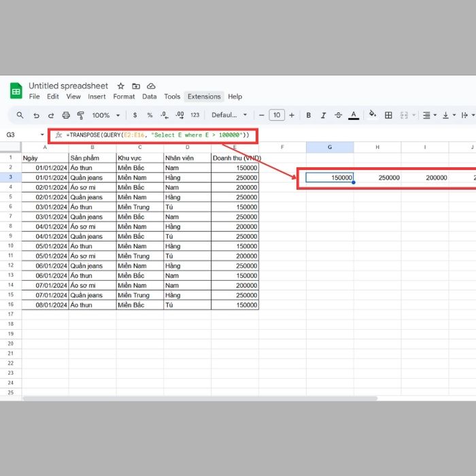Screen dimensions: 476x476
Task: Click the move to folder icon
Action: pos(136,86)
